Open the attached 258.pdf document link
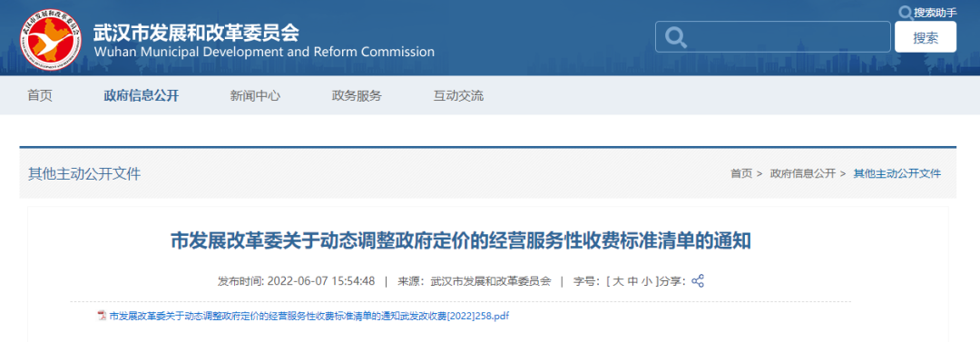Image resolution: width=980 pixels, height=342 pixels. click(x=309, y=316)
